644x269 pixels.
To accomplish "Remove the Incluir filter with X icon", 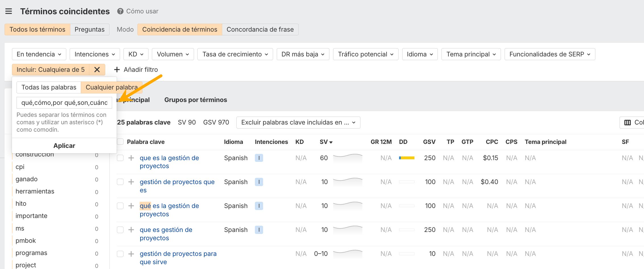I will pos(97,70).
